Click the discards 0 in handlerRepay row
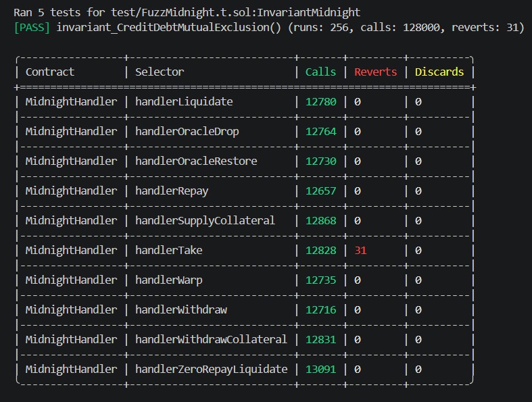Screen dimensions: 532x402 [x=418, y=191]
